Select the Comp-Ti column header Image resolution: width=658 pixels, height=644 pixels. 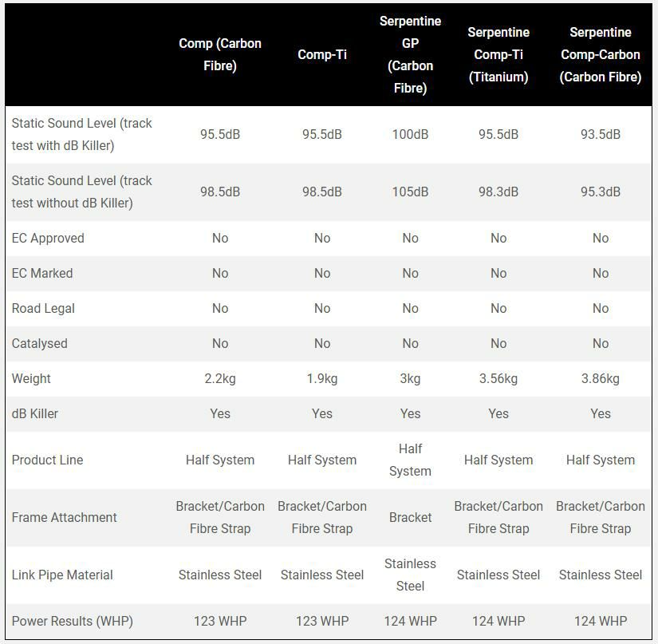[322, 54]
